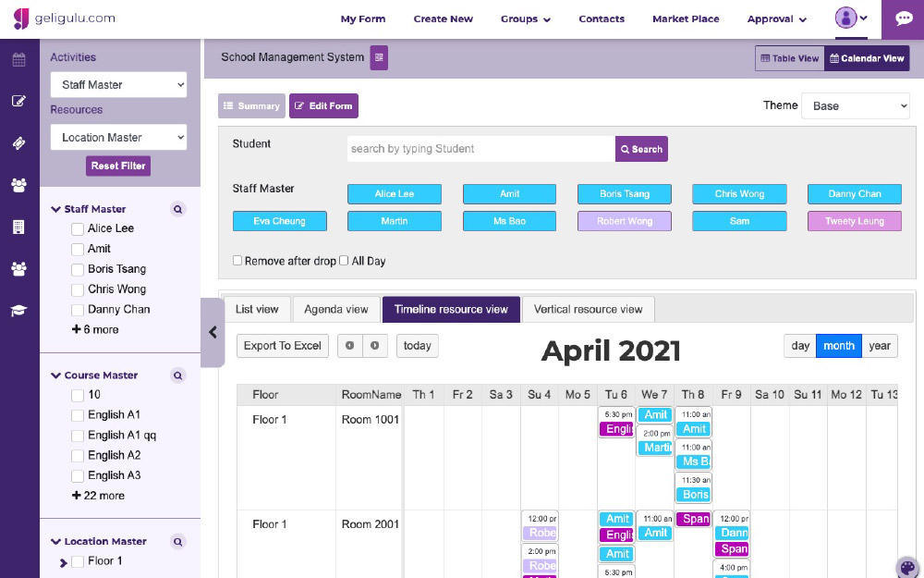Viewport: 924px width, 578px height.
Task: Select the pink Tweety Leung staff chip
Action: (x=855, y=221)
